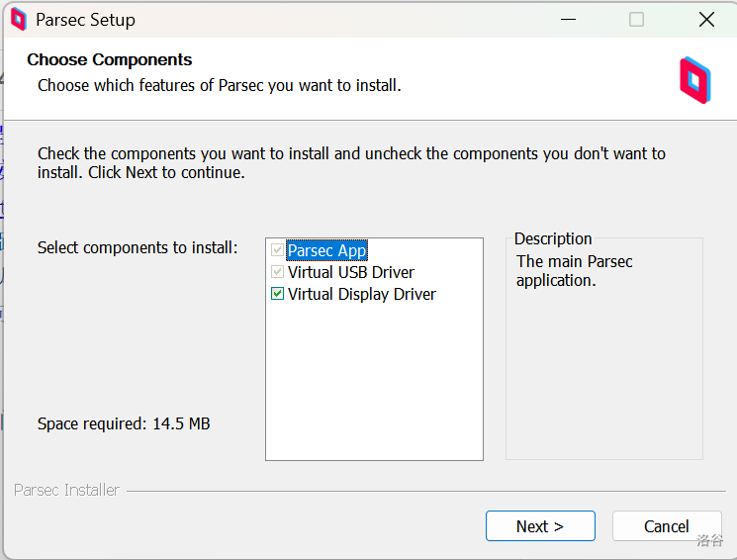Viewport: 737px width, 560px height.
Task: Click the Parsec logo in header banner
Action: pos(694,80)
